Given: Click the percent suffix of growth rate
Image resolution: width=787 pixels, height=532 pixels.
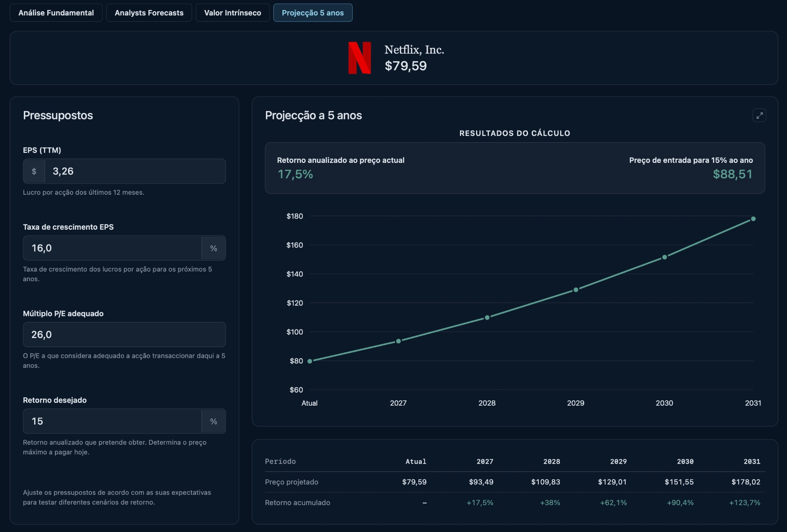Looking at the screenshot, I should (x=214, y=248).
